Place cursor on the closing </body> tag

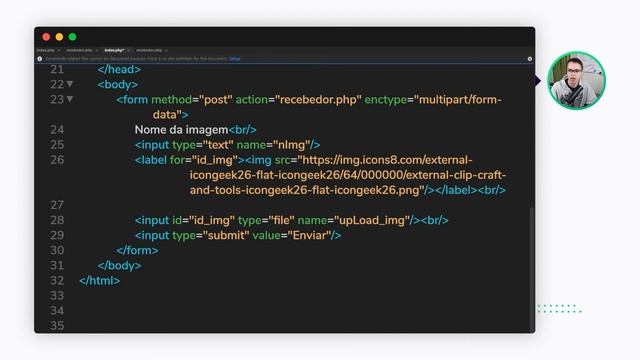coord(119,266)
